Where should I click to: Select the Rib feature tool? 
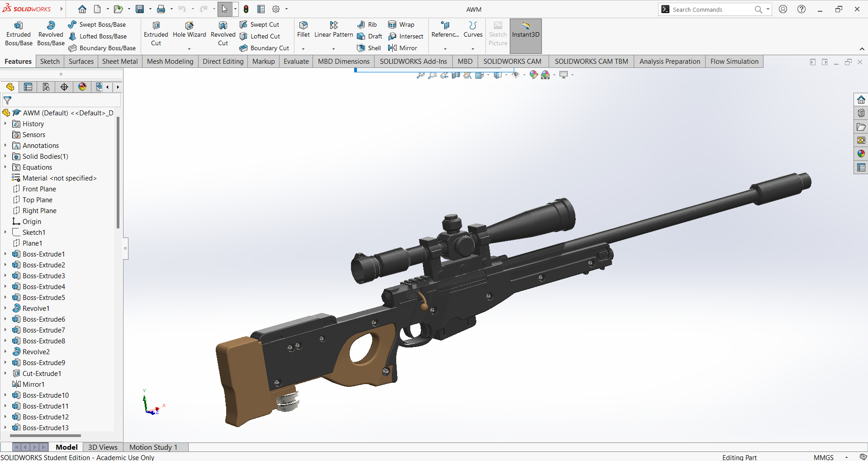tap(367, 24)
